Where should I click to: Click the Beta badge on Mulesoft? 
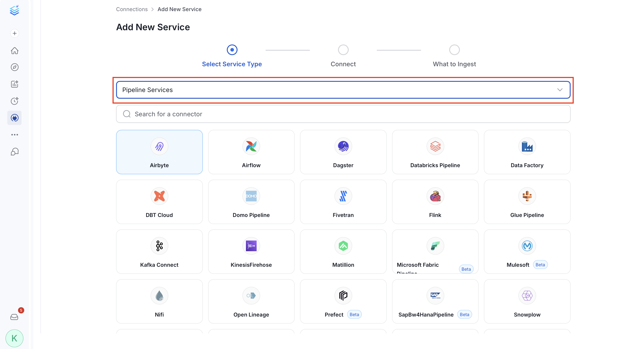[x=540, y=265]
